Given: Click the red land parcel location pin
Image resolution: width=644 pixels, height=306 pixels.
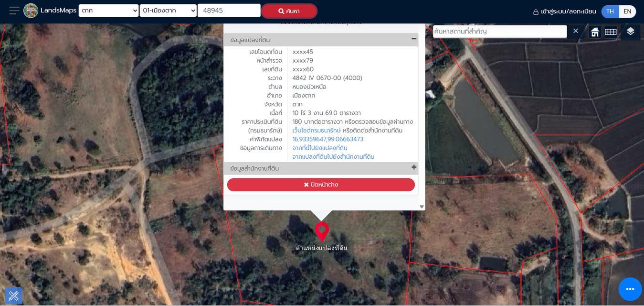Looking at the screenshot, I should pos(322,231).
